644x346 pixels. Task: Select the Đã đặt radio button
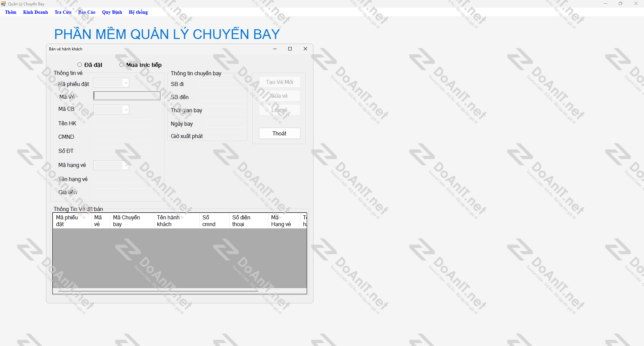[x=90, y=65]
